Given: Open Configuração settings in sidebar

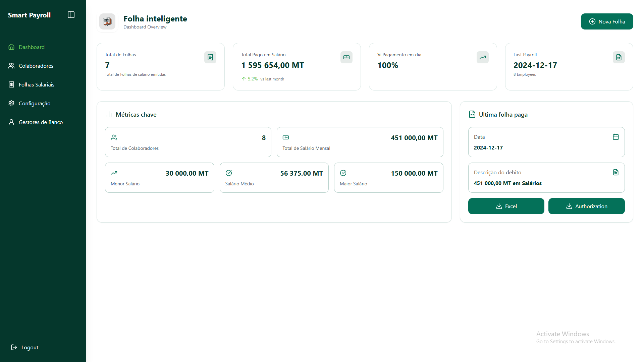Looking at the screenshot, I should (34, 103).
